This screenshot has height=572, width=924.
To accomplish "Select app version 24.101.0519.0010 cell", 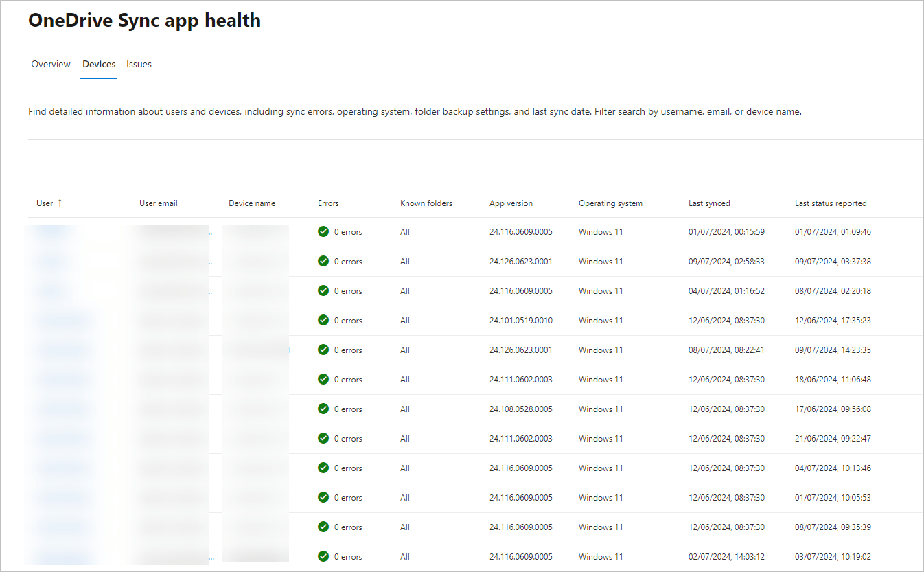I will 521,321.
